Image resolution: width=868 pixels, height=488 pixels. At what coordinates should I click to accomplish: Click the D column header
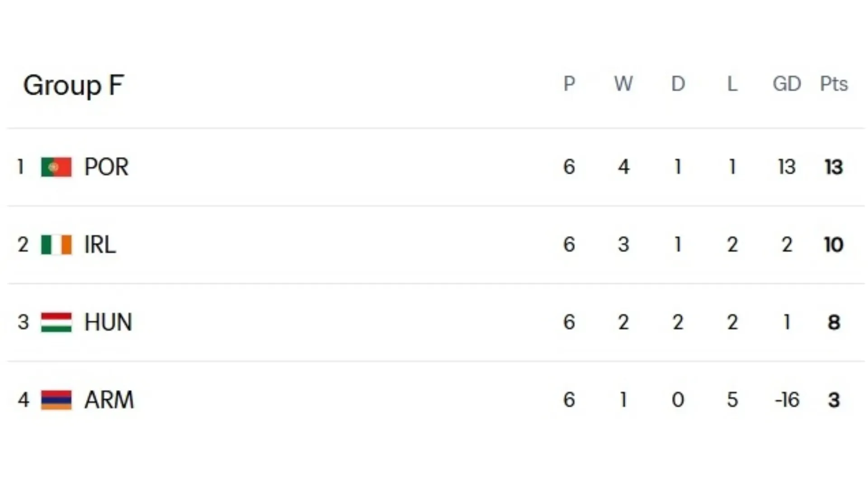[678, 84]
